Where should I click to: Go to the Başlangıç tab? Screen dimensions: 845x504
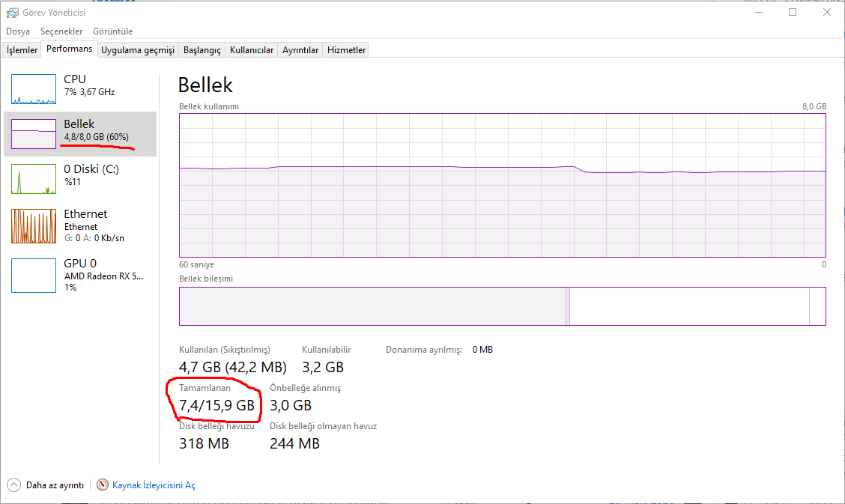[202, 50]
